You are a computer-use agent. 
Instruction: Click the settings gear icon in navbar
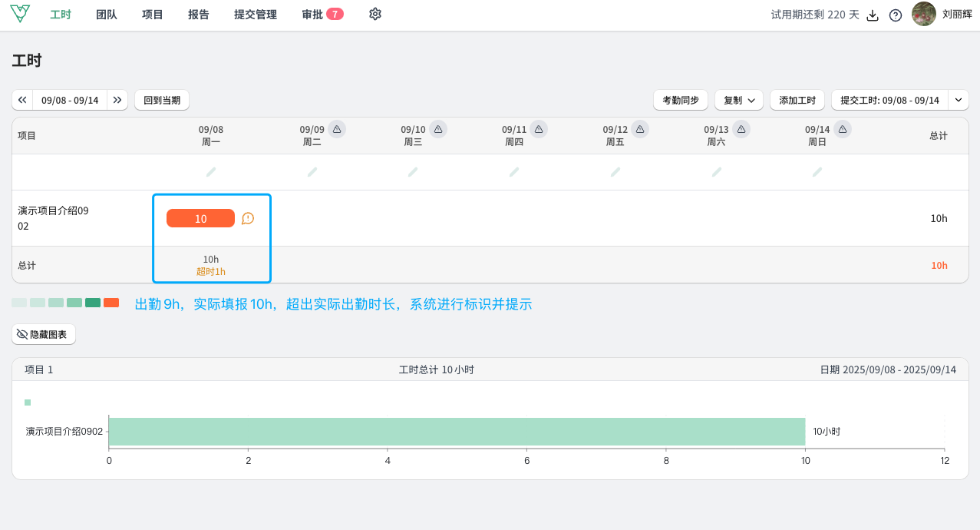tap(375, 14)
